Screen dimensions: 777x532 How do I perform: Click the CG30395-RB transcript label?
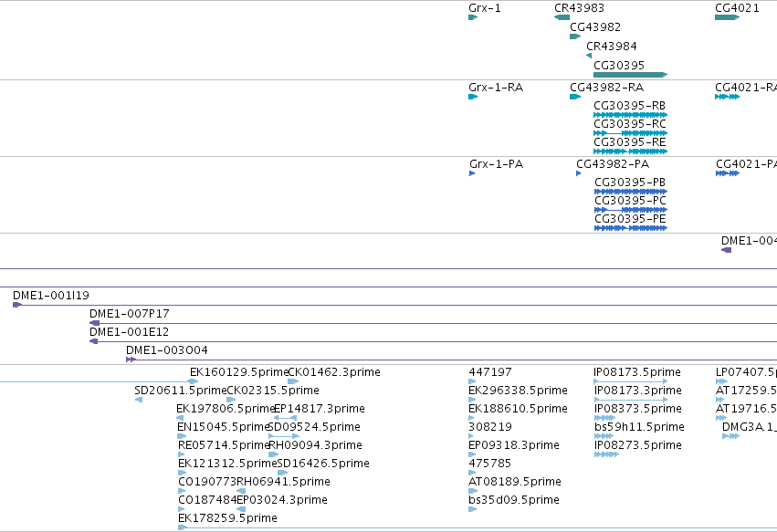[629, 106]
